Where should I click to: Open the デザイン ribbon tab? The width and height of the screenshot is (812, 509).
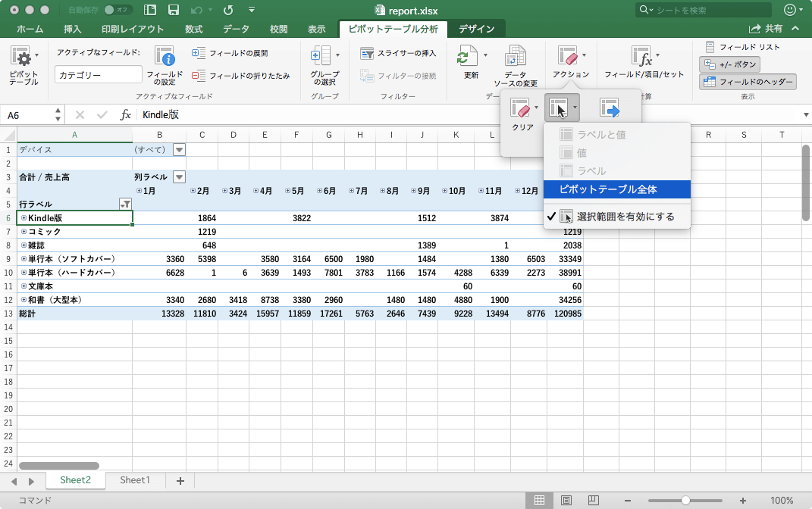point(476,29)
